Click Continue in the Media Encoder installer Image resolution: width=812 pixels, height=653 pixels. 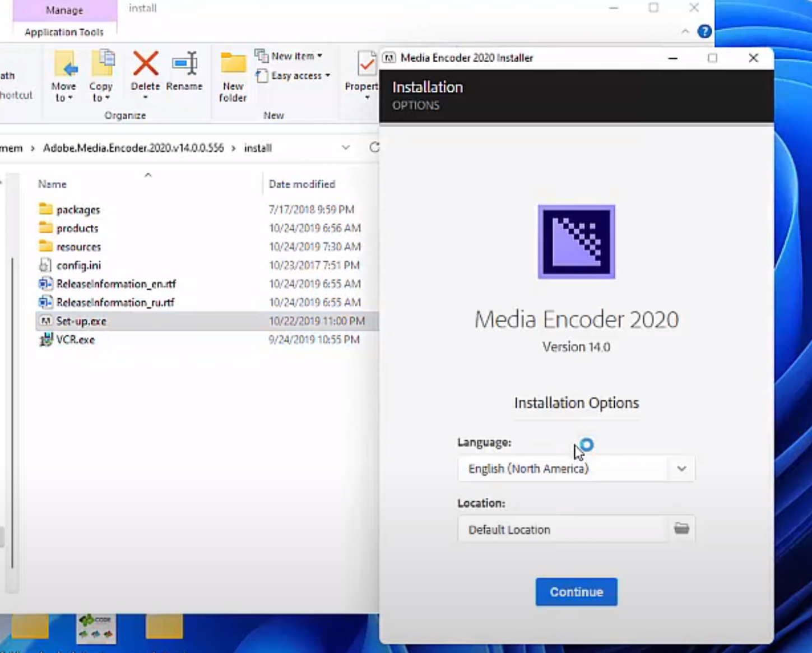(576, 592)
